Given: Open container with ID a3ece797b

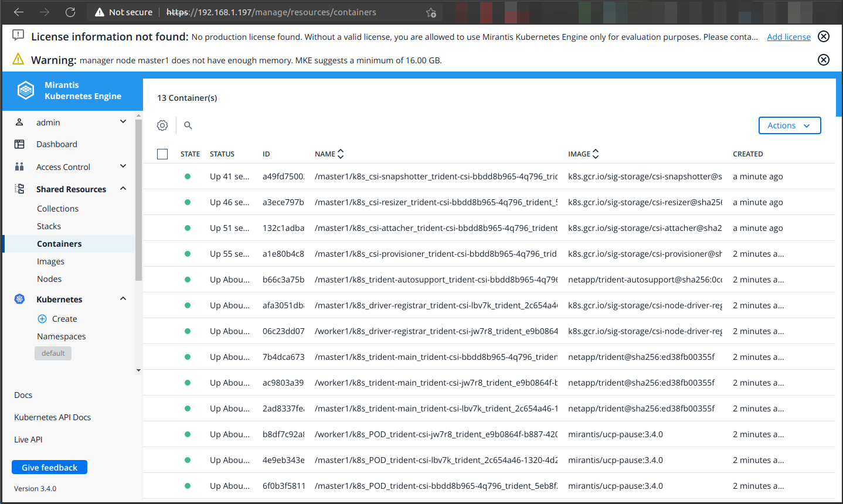Looking at the screenshot, I should click(283, 202).
